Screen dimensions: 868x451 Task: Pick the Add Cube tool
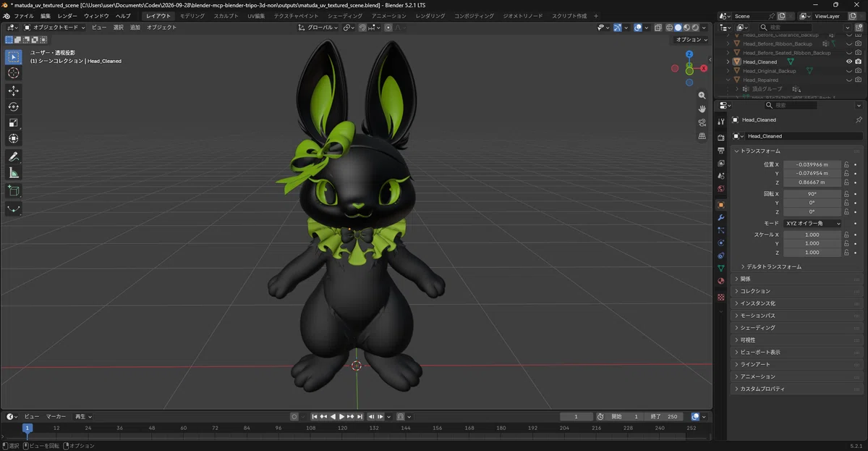coord(14,190)
